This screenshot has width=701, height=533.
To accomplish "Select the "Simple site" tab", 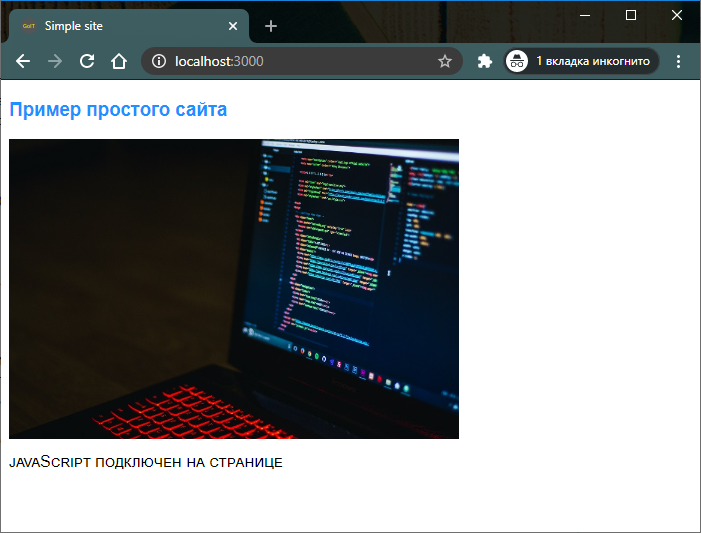I will point(120,26).
